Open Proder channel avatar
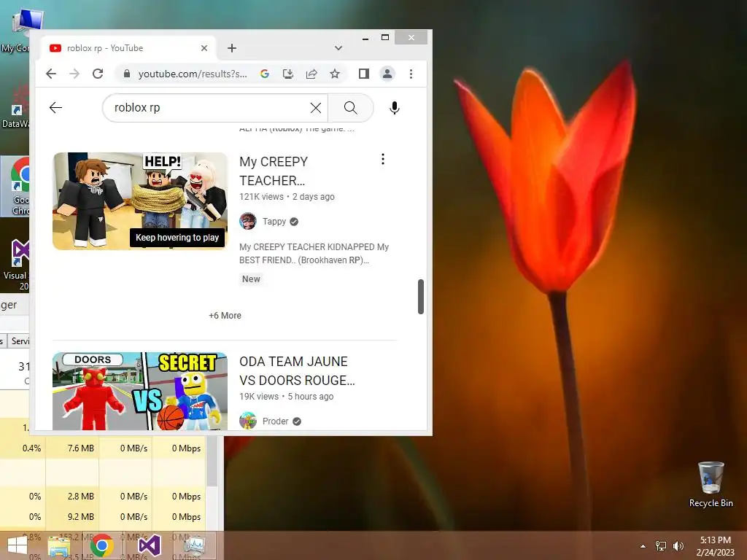 coord(248,421)
